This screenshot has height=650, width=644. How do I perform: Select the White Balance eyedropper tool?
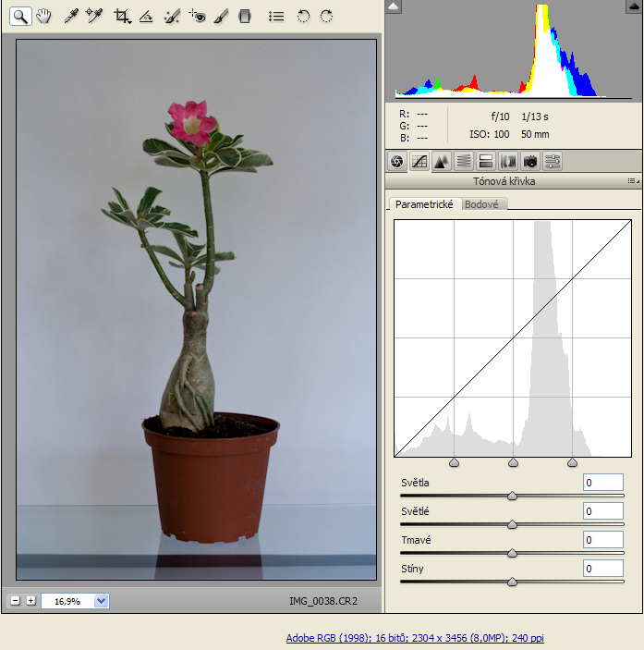tap(71, 17)
